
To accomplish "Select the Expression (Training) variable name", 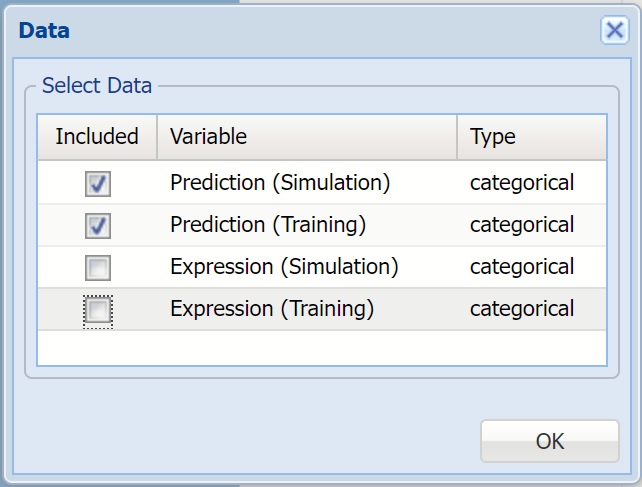I will [272, 309].
